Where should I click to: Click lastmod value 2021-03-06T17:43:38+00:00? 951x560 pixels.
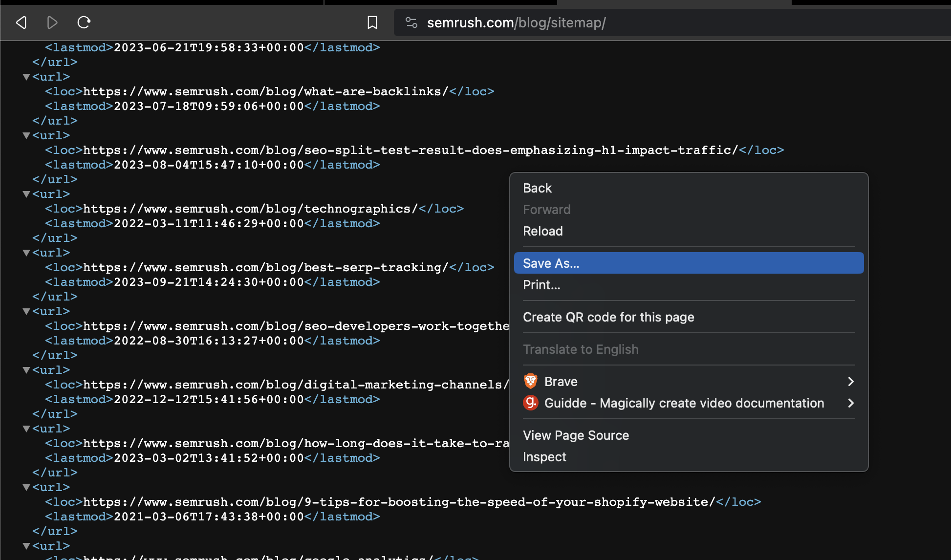[x=209, y=517]
